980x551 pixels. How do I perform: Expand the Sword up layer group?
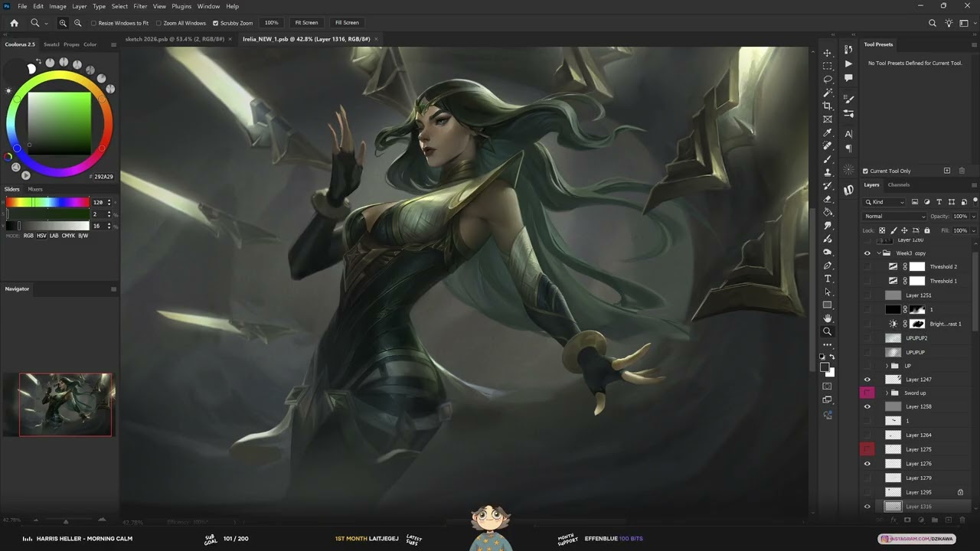pyautogui.click(x=887, y=393)
